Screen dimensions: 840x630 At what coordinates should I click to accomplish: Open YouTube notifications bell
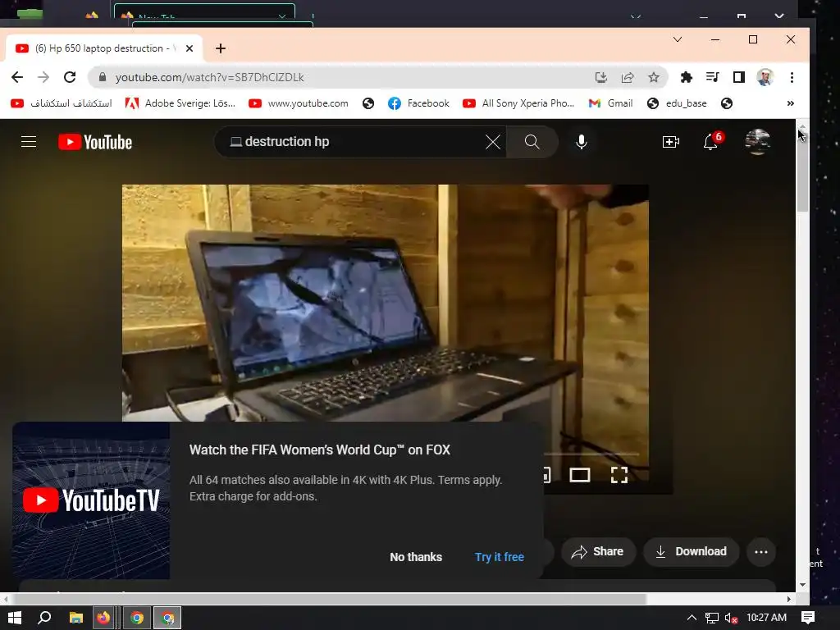point(711,142)
